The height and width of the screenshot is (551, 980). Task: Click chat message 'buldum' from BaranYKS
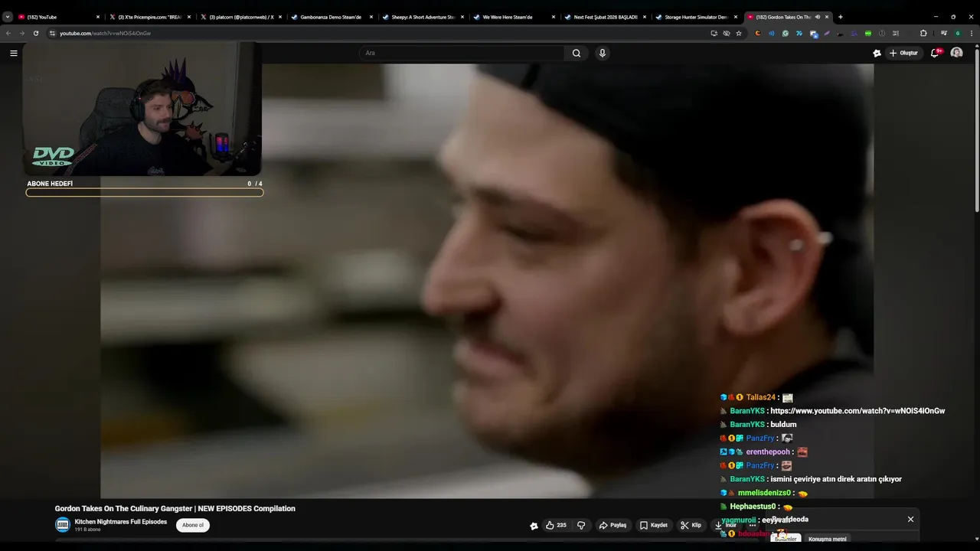(x=783, y=425)
